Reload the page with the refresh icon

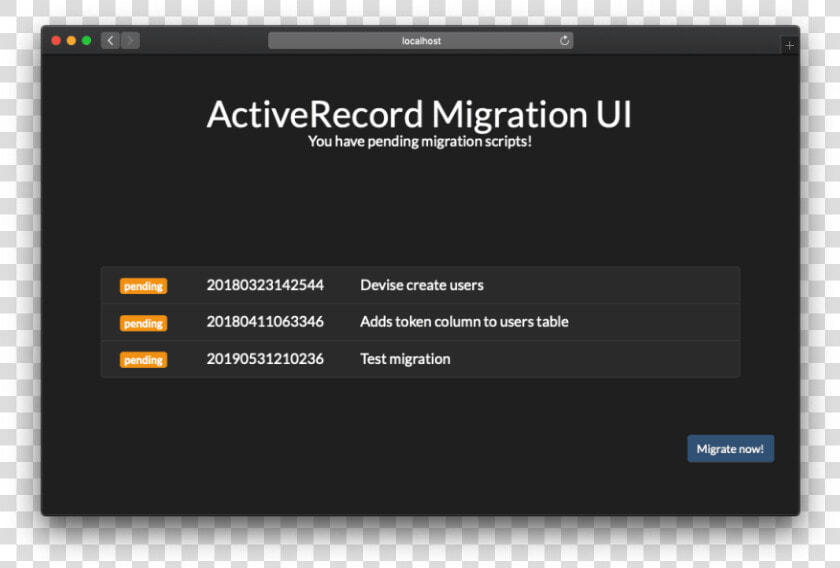point(564,40)
